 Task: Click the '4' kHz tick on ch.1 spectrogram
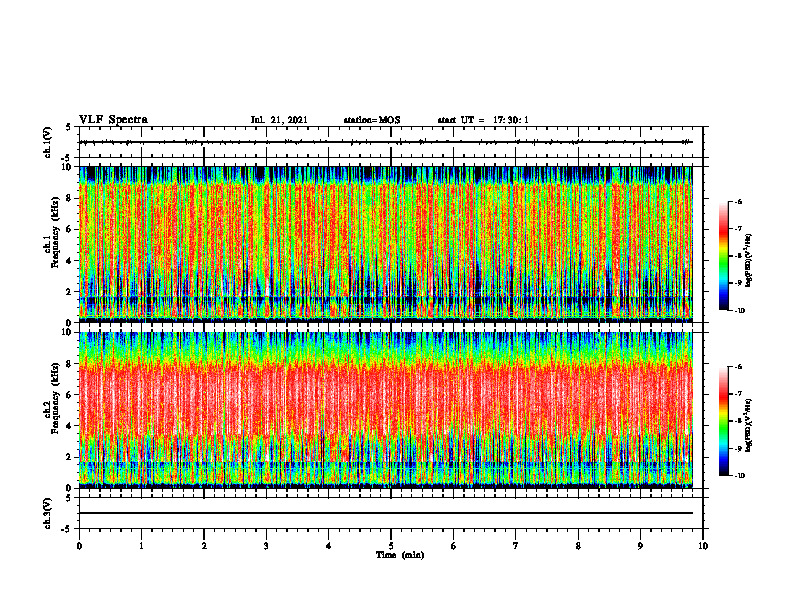[70, 261]
